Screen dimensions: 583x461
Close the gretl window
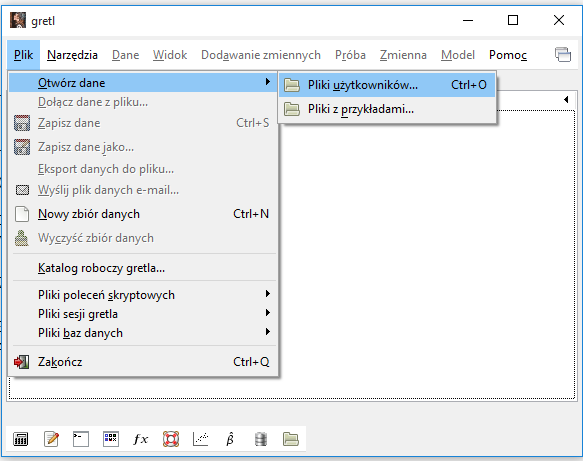coord(558,20)
